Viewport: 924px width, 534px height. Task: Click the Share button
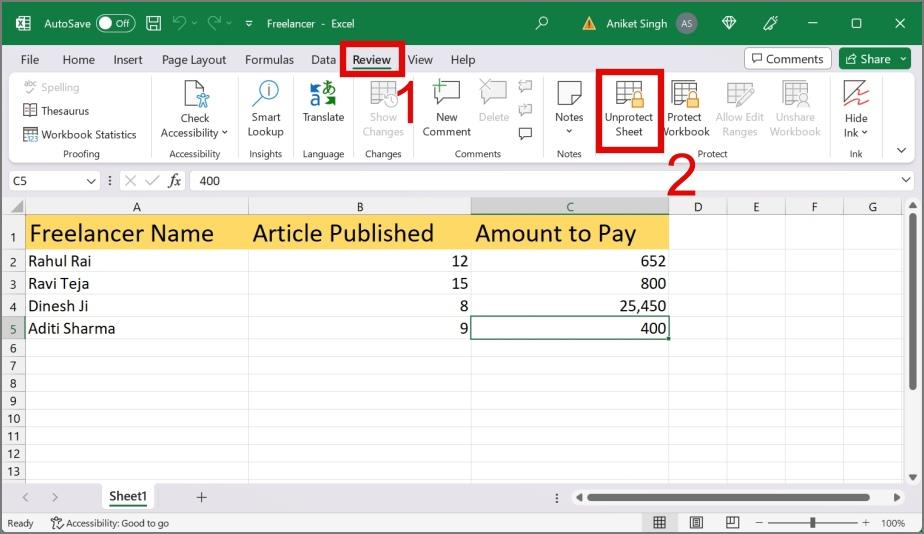(x=868, y=59)
